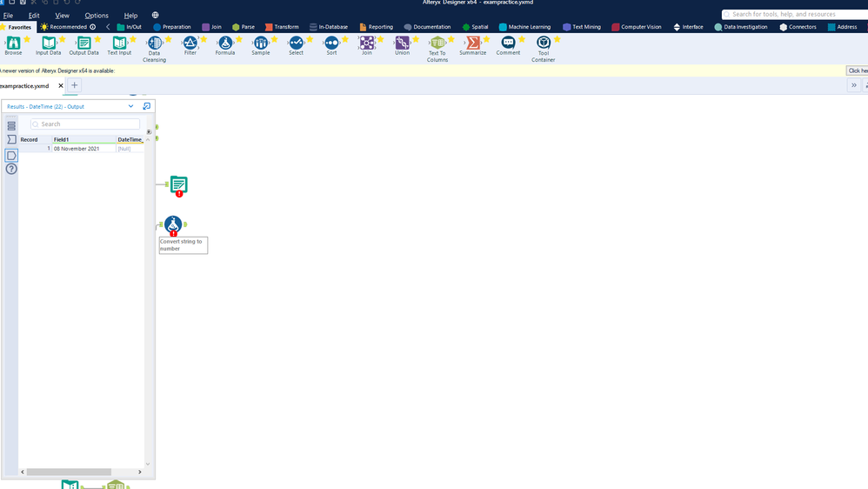
Task: Collapse tool palette categories left arrow
Action: point(108,27)
